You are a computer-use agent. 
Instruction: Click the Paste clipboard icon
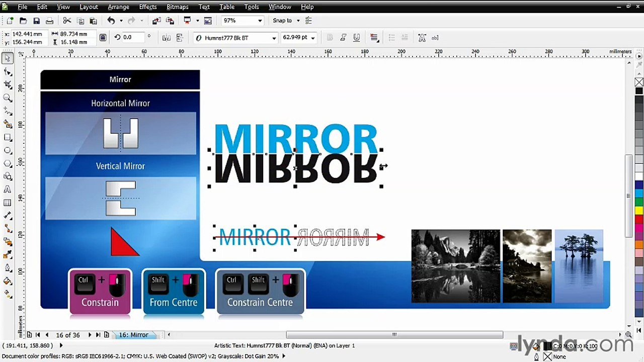[x=93, y=21]
